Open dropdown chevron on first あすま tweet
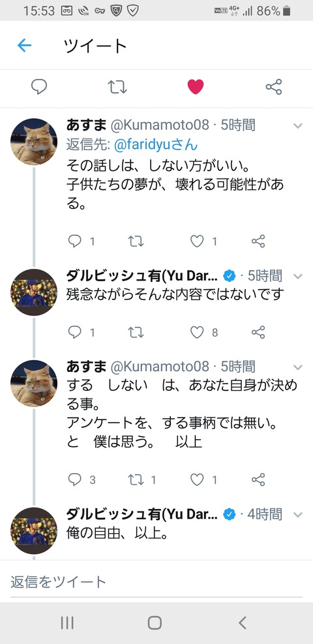Image resolution: width=313 pixels, height=644 pixels. point(298,126)
